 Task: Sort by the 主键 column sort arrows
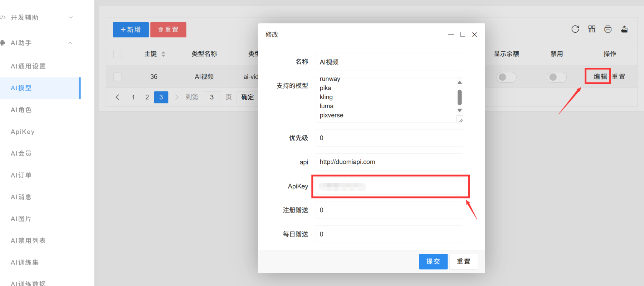coord(163,54)
